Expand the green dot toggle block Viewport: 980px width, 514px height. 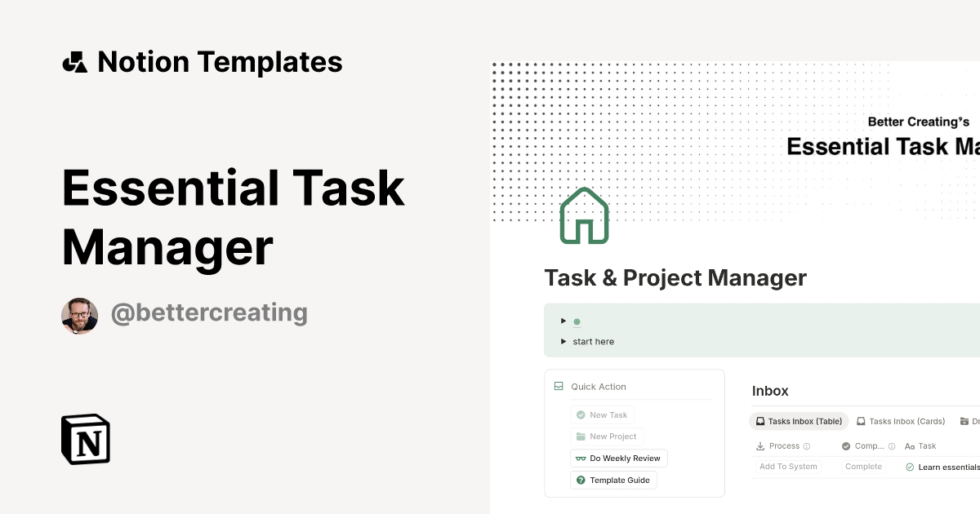[x=563, y=320]
